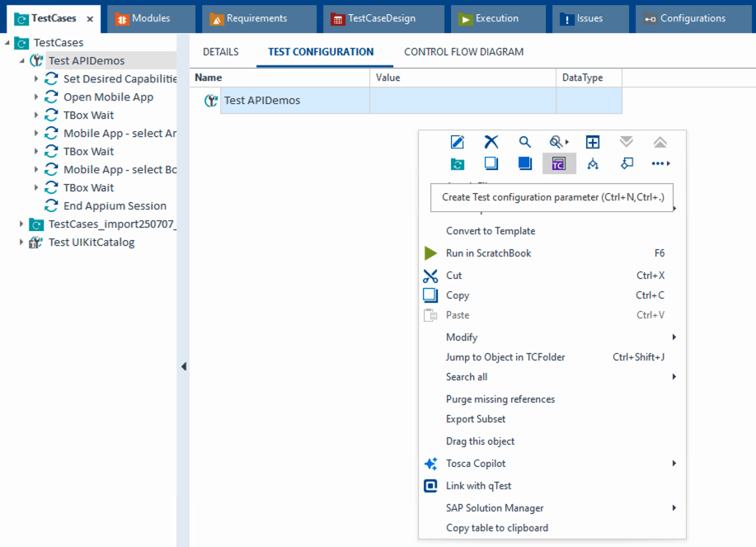
Task: Choose Paste from the context menu
Action: click(x=552, y=315)
